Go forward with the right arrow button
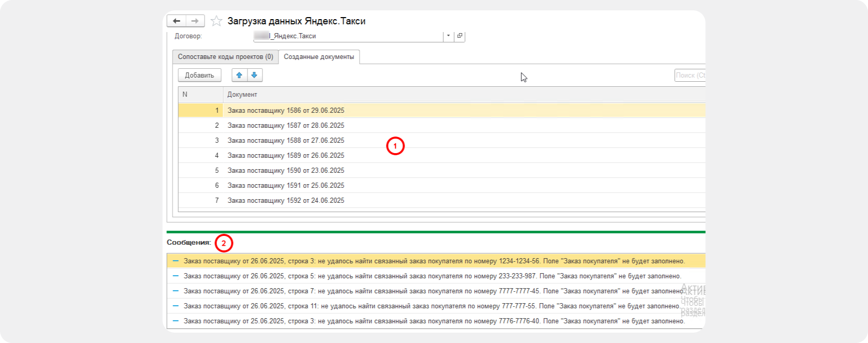This screenshot has height=343, width=868. click(195, 21)
